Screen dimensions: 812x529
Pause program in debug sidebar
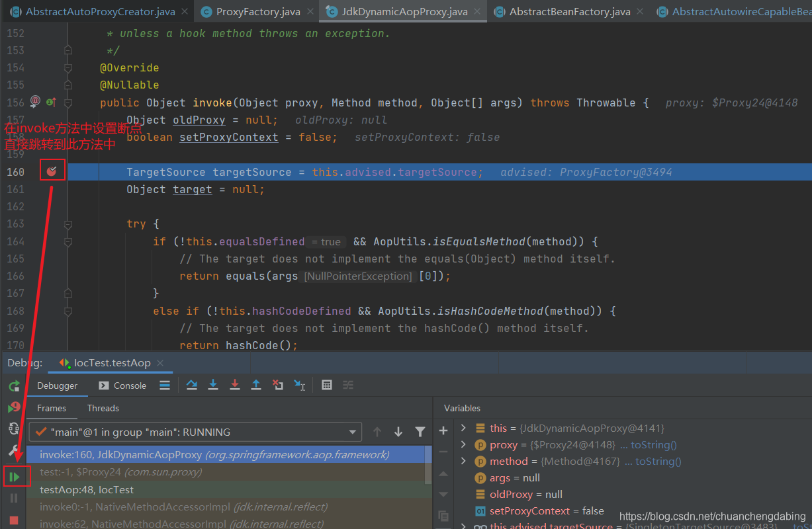pyautogui.click(x=14, y=498)
